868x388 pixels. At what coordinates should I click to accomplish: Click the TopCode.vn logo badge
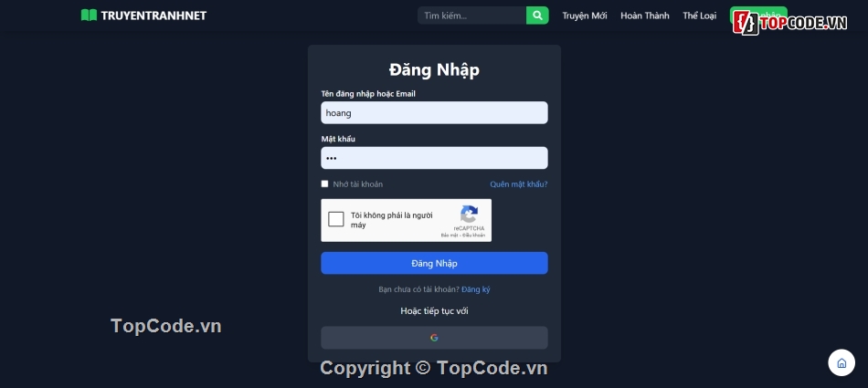[x=790, y=23]
